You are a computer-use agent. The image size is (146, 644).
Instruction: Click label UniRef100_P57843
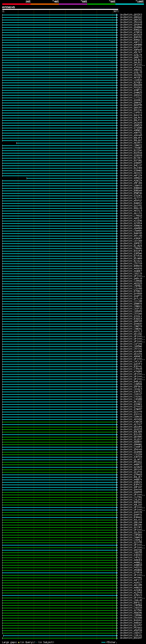click(x=131, y=628)
